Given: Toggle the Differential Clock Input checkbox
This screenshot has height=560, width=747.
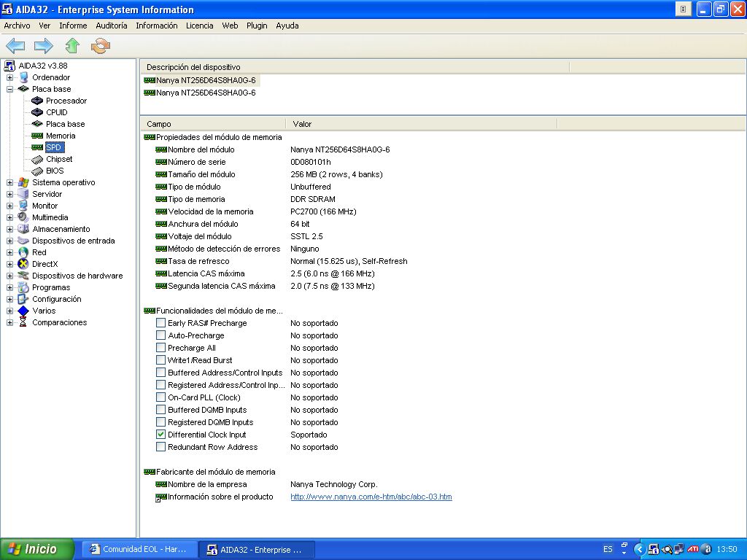Looking at the screenshot, I should (161, 435).
